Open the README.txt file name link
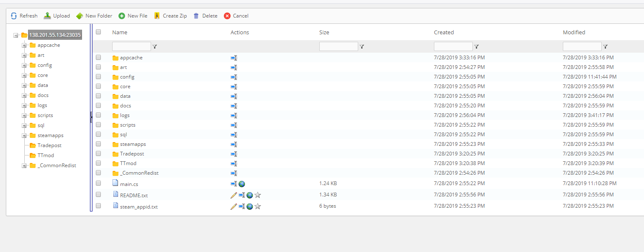 click(133, 195)
